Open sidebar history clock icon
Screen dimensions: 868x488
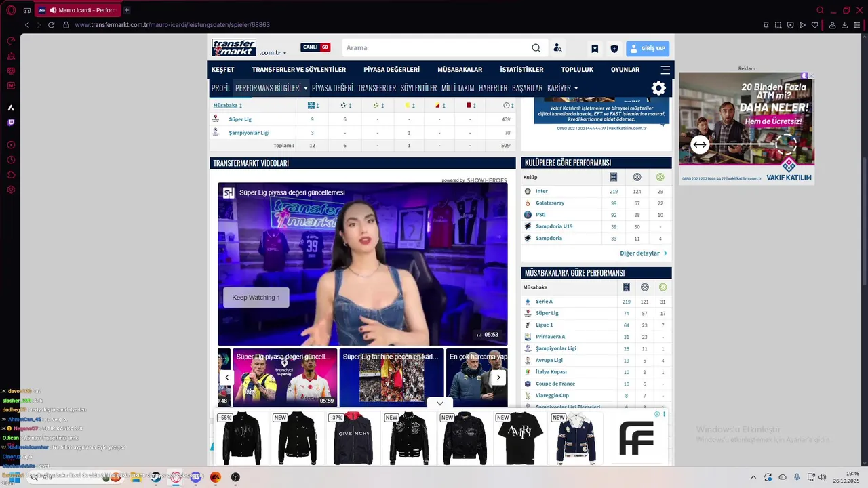[11, 160]
